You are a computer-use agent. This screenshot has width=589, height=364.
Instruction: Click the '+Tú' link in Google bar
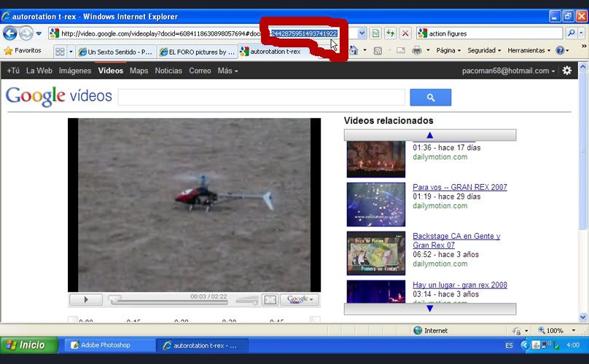click(x=13, y=71)
